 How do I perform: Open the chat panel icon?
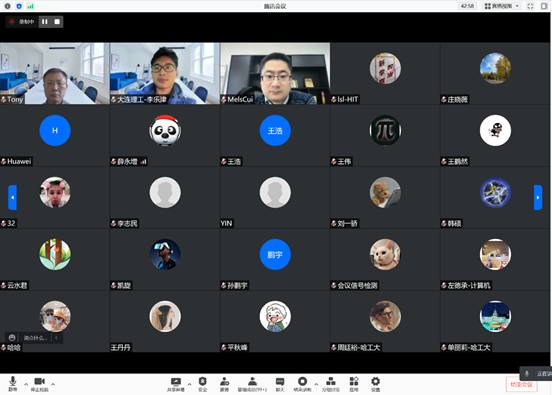[x=280, y=384]
